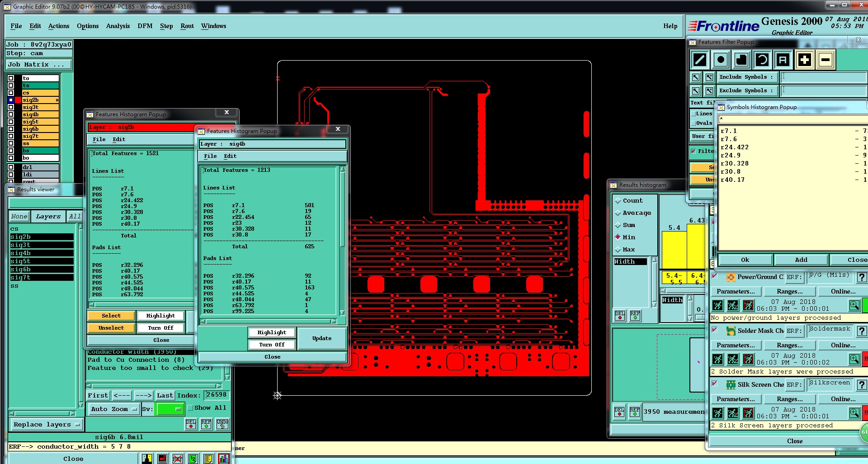This screenshot has width=868, height=464.
Task: Click Select button in sig2b histogram popup
Action: (x=111, y=316)
